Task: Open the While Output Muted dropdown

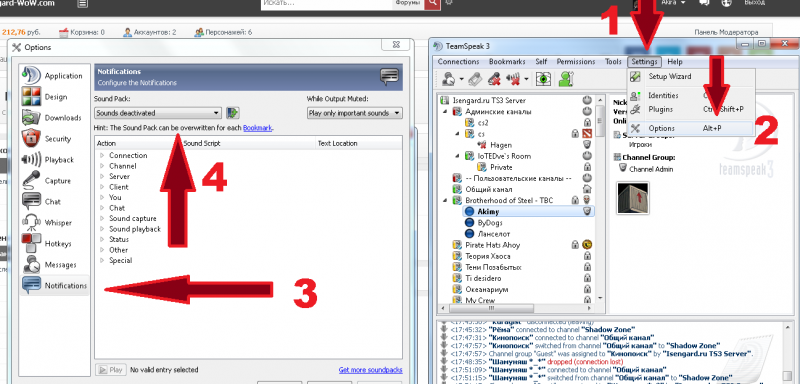Action: [355, 113]
